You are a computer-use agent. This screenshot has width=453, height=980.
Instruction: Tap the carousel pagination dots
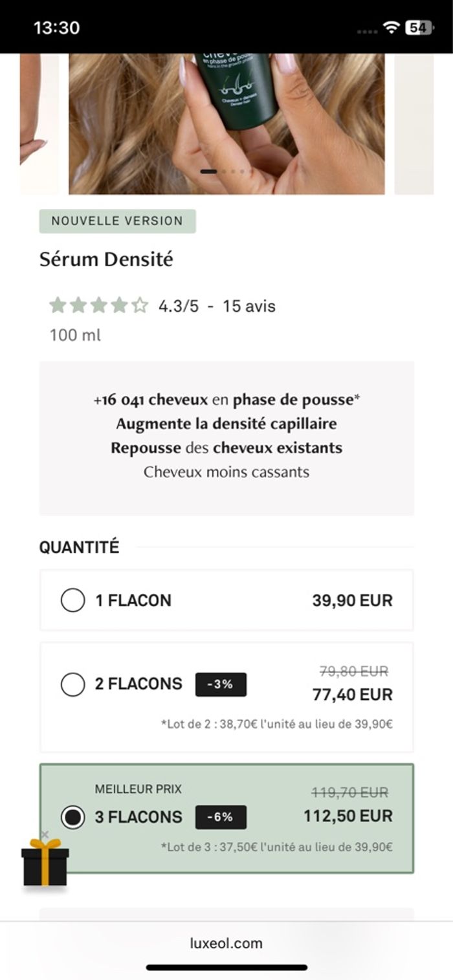223,171
